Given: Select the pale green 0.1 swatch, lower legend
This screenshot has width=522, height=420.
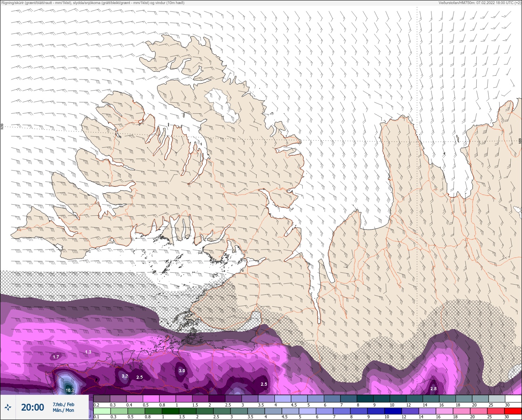Looking at the screenshot, I should coord(102,411).
